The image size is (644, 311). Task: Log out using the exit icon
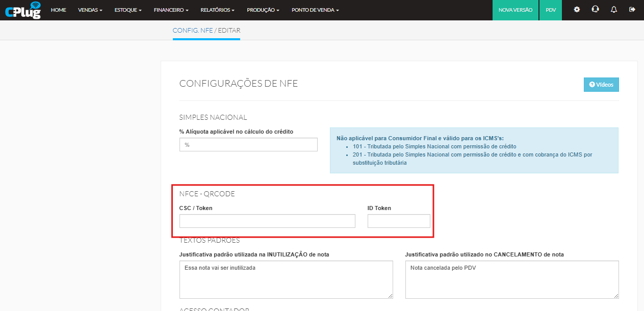[632, 10]
